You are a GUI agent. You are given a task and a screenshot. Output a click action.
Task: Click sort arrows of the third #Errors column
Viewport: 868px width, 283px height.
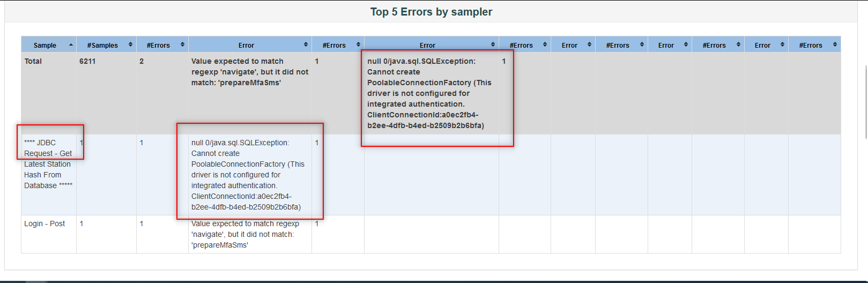coord(545,45)
